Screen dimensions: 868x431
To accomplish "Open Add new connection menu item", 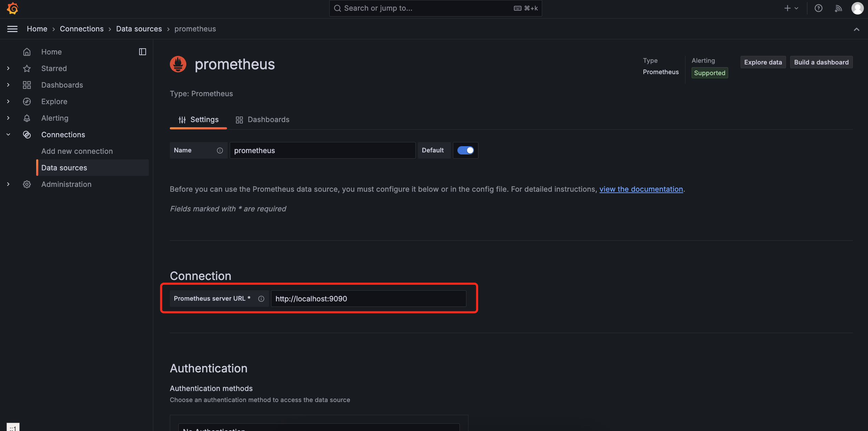I will pyautogui.click(x=77, y=151).
